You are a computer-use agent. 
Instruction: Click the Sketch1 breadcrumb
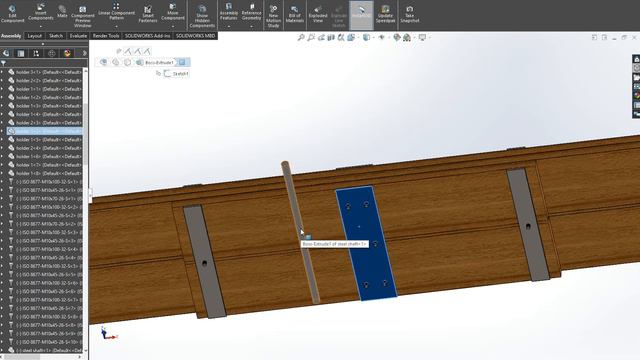point(177,74)
